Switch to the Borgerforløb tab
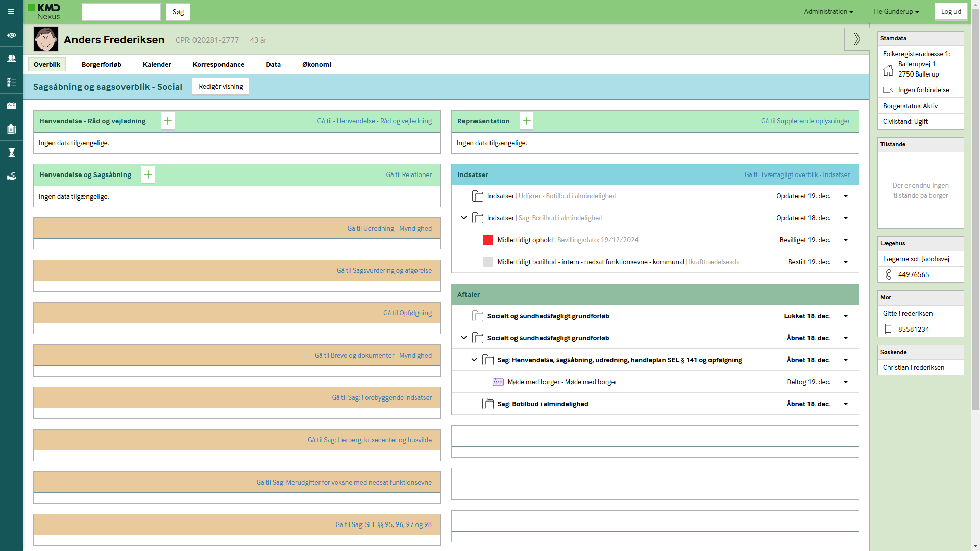Viewport: 980px width, 551px height. (x=102, y=64)
